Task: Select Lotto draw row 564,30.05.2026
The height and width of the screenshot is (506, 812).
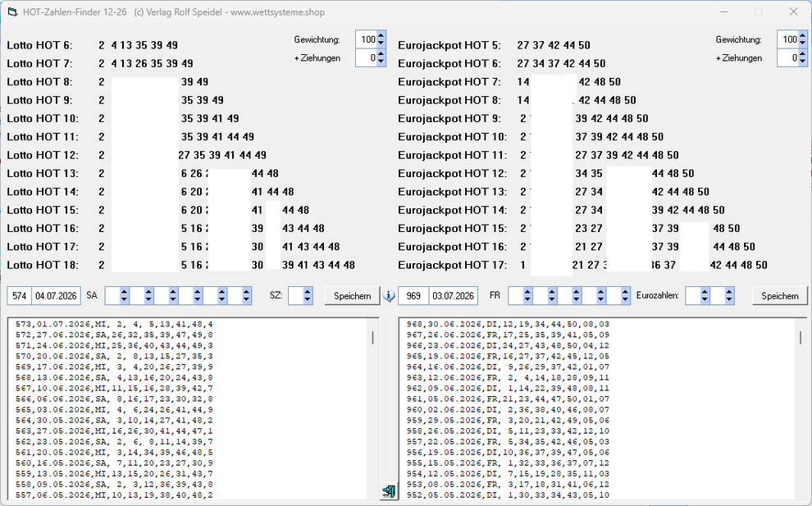Action: click(114, 421)
